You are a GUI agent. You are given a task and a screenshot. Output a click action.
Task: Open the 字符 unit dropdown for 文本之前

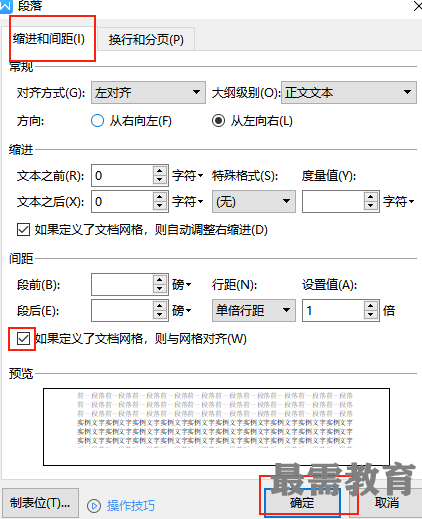click(x=188, y=175)
